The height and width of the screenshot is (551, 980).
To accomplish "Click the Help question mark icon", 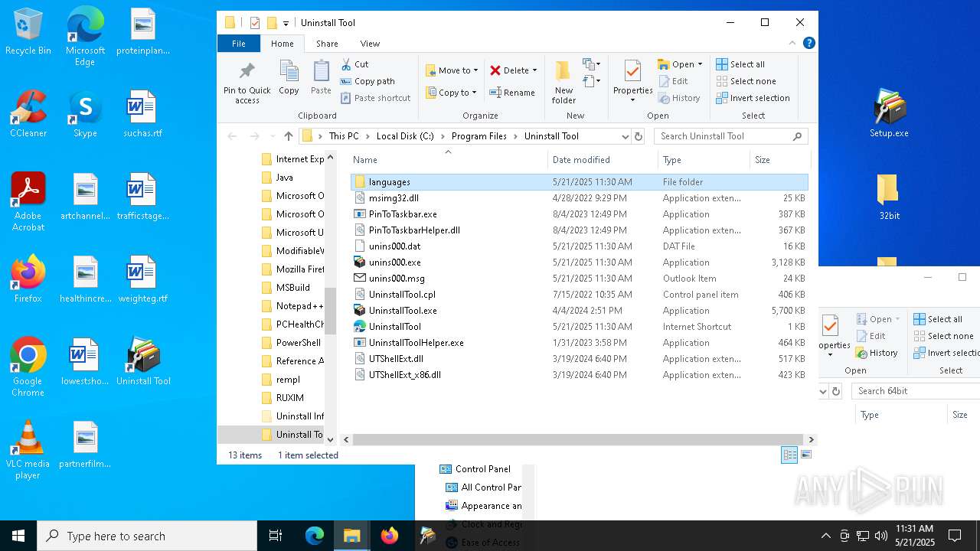I will (x=808, y=43).
